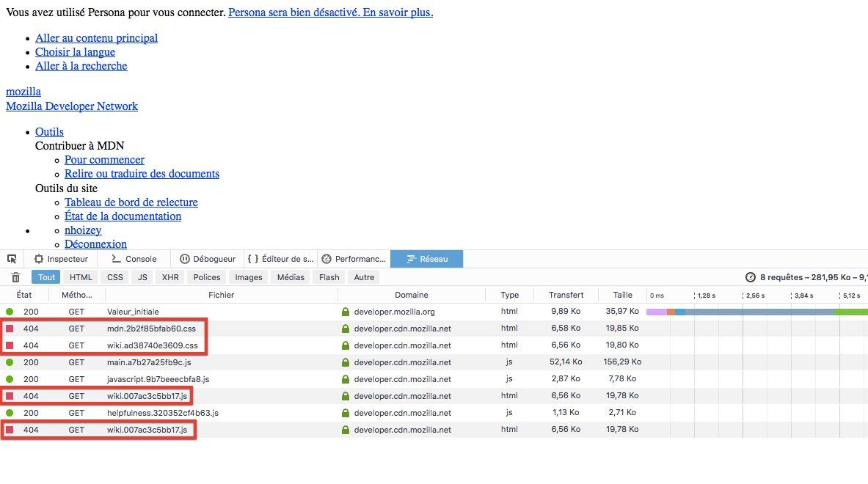The height and width of the screenshot is (484, 868).
Task: Click the 'Aller au contenu principal' link
Action: coord(96,38)
